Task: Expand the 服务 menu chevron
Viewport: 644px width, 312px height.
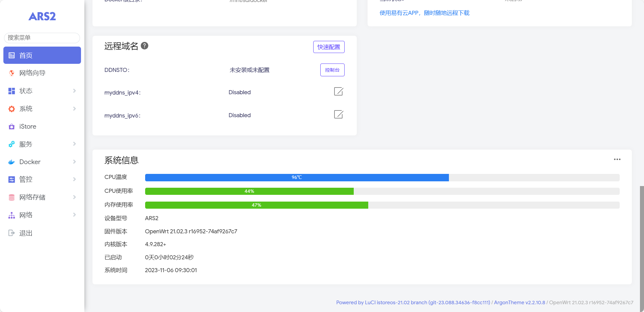Action: (x=74, y=144)
